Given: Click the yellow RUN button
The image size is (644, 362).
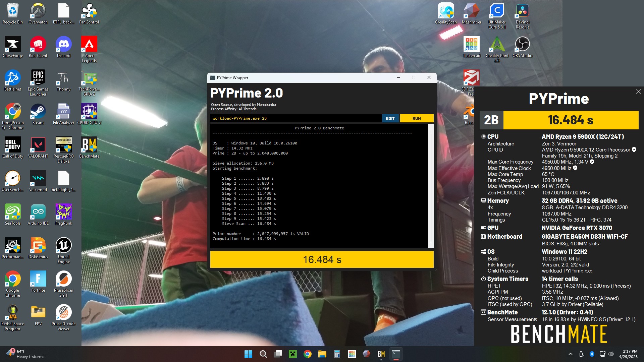Looking at the screenshot, I should pyautogui.click(x=417, y=118).
